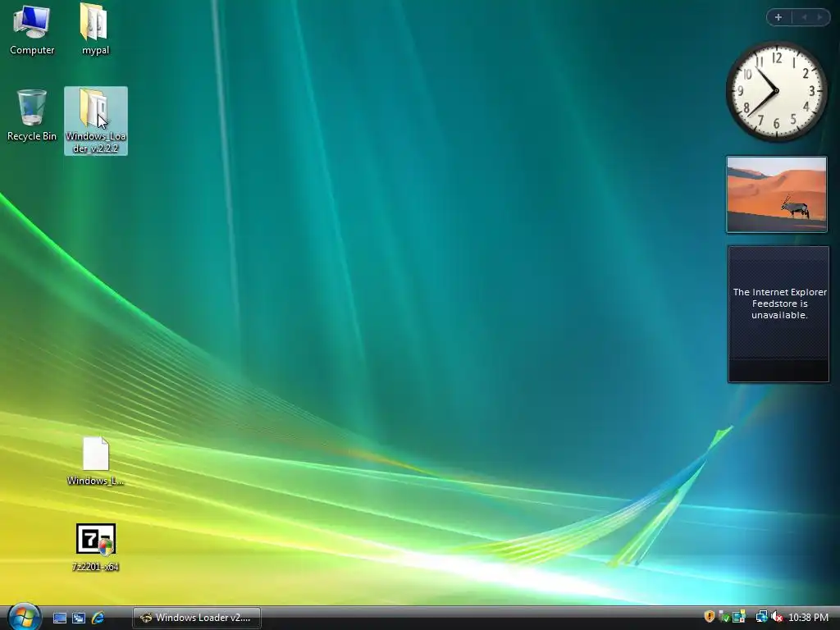Open the Windows Security Alerts shield tray icon
The image size is (840, 630).
pos(710,617)
